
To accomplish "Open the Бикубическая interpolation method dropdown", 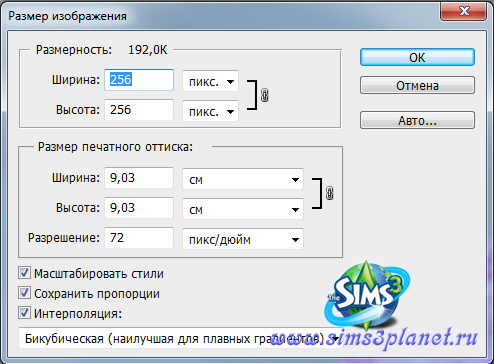I will (x=181, y=338).
